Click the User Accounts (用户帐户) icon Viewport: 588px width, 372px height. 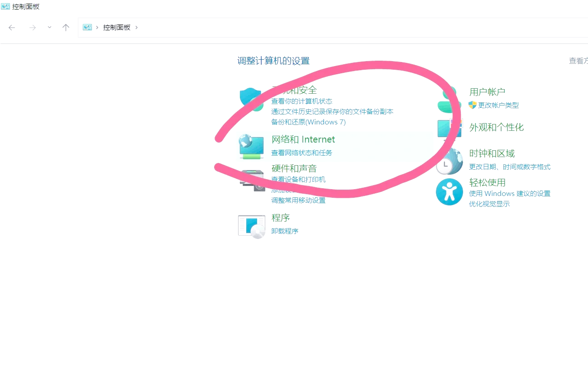(449, 100)
